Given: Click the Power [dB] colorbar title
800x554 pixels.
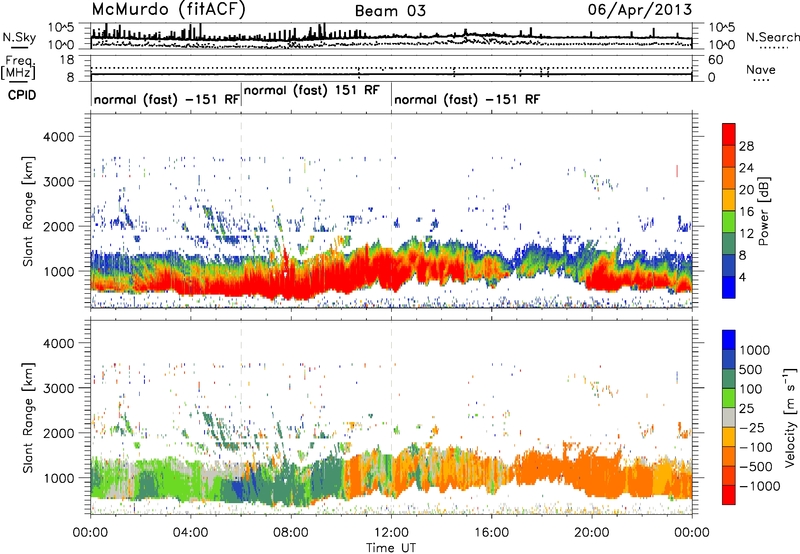Looking at the screenshot, I should pos(763,211).
